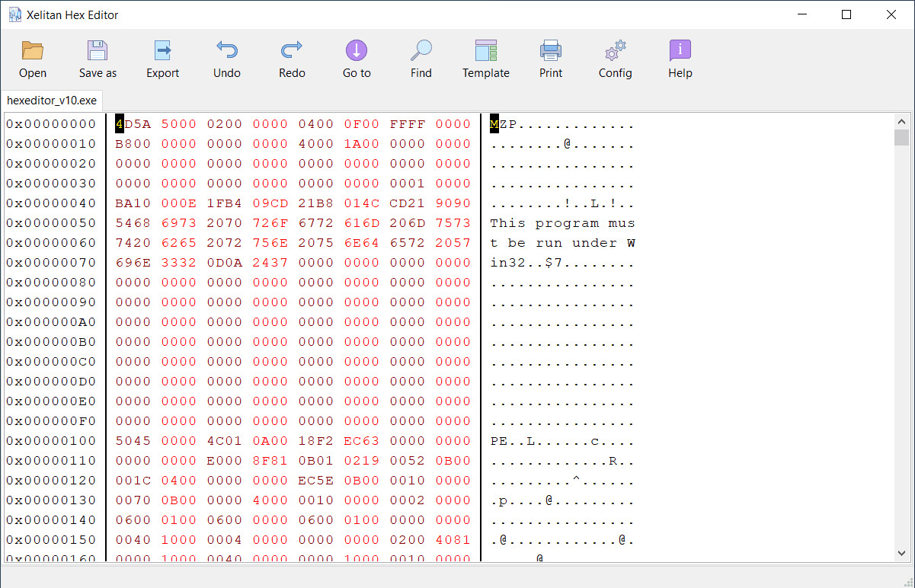The image size is (915, 588).
Task: Minimize the Xelitan Hex Editor window
Action: click(801, 14)
